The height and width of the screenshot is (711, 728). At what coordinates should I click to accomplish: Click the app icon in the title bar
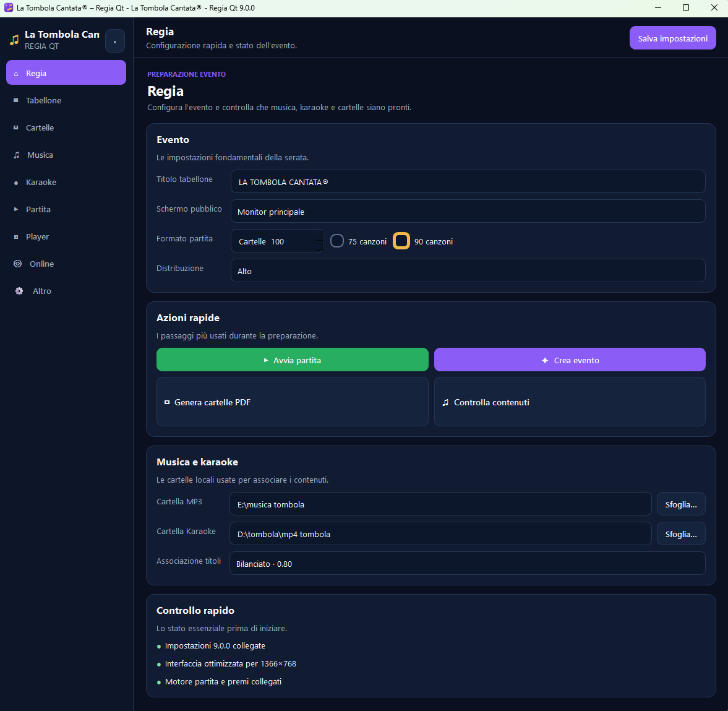coord(9,7)
